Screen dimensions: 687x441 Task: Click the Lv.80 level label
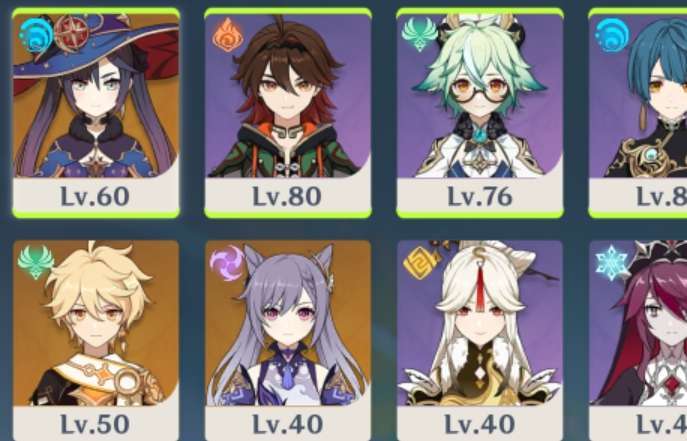(x=287, y=196)
